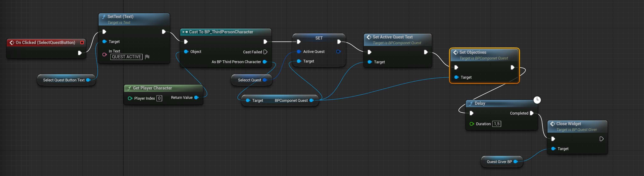Select the Close Widget node title
The width and height of the screenshot is (644, 176).
coord(569,124)
